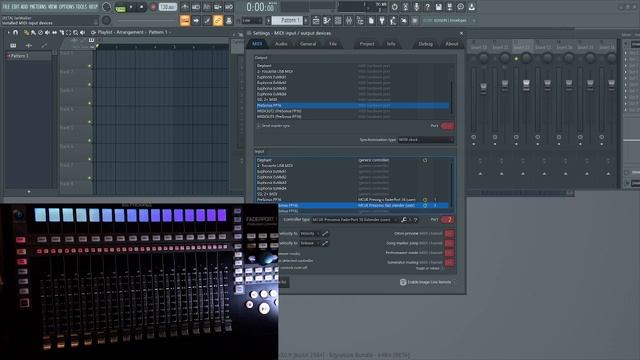Toggle enable button on the first Input list row
Image resolution: width=640 pixels, height=360 pixels.
[x=425, y=160]
